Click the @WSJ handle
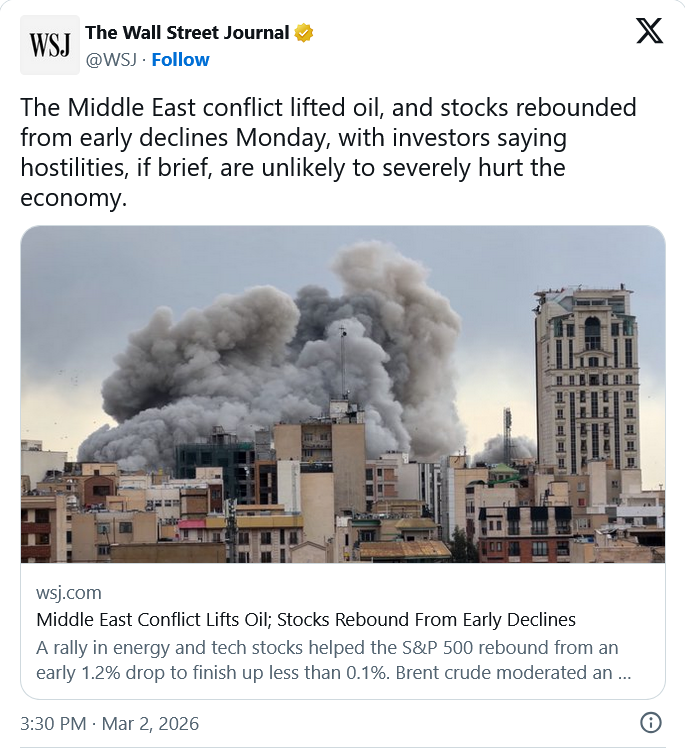685x756 pixels. coord(111,60)
